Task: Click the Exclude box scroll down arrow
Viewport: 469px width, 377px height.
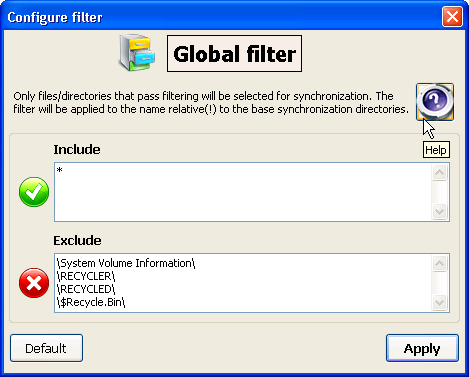Action: 439,302
